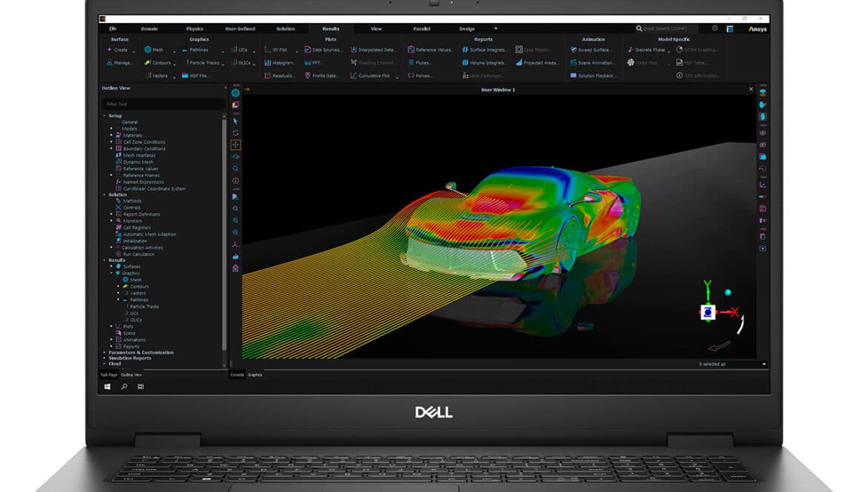This screenshot has height=492, width=868.
Task: Select the highlighted pan tool
Action: click(235, 145)
